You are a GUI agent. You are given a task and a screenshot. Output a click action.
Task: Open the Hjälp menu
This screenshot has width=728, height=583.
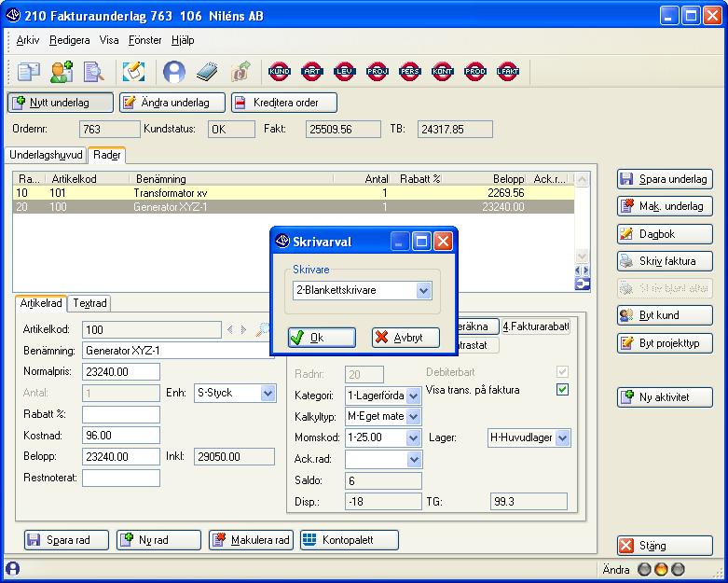coord(183,40)
